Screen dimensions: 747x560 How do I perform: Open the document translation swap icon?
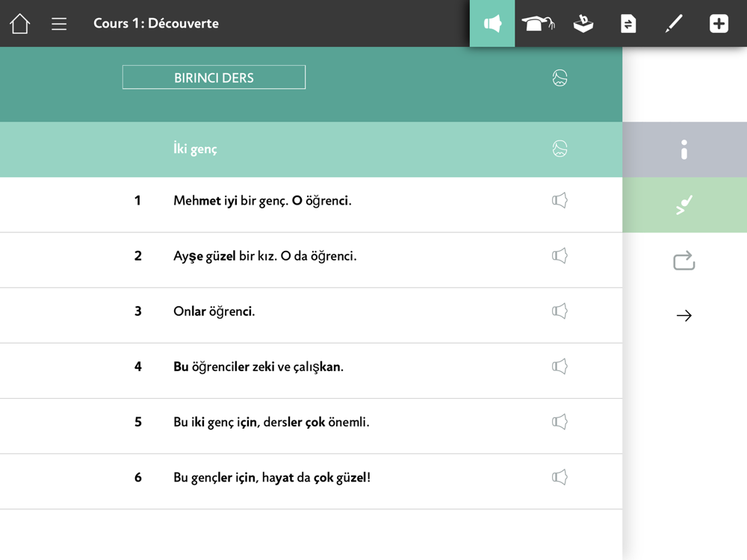coord(628,23)
